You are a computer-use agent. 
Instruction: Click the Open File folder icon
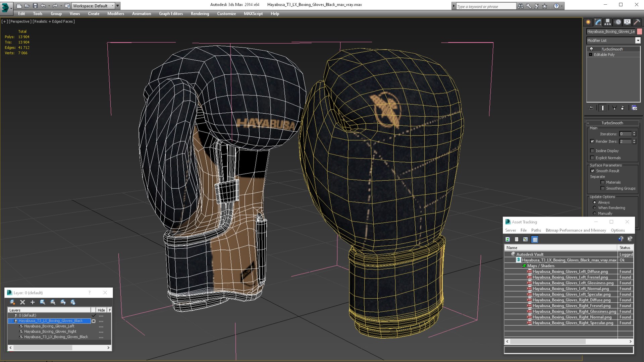[x=27, y=6]
